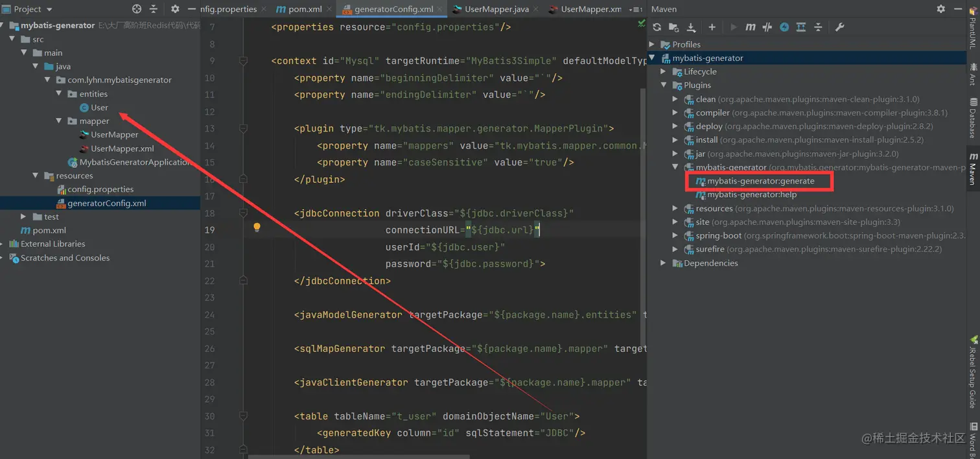Click the lightbulb intention icon on line 19

pos(257,228)
